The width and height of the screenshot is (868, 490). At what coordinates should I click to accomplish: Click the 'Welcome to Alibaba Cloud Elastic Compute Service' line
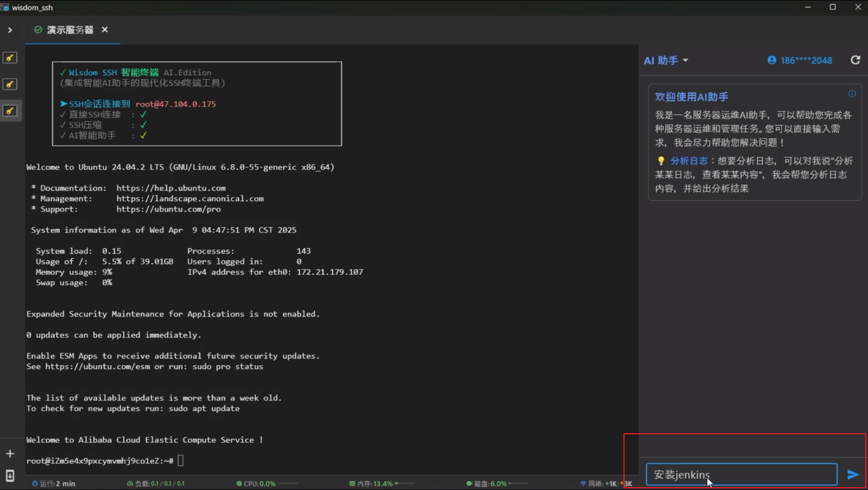[x=144, y=440]
